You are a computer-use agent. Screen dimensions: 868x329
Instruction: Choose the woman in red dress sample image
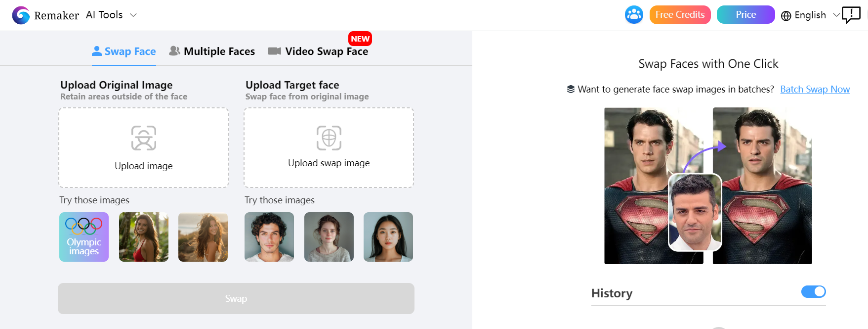point(144,237)
